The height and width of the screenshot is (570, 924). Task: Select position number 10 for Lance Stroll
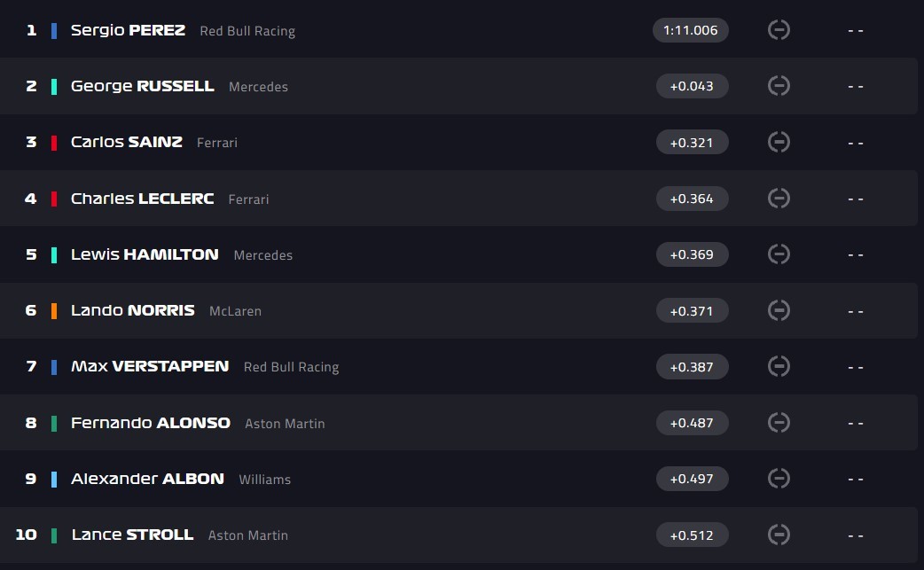pyautogui.click(x=27, y=535)
